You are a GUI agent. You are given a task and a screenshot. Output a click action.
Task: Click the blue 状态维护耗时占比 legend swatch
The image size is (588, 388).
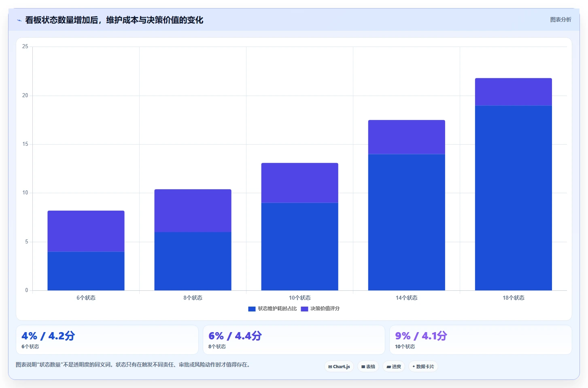pyautogui.click(x=252, y=309)
